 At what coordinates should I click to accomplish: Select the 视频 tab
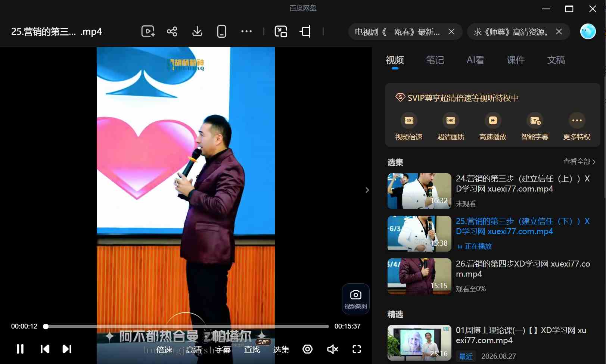click(x=395, y=60)
